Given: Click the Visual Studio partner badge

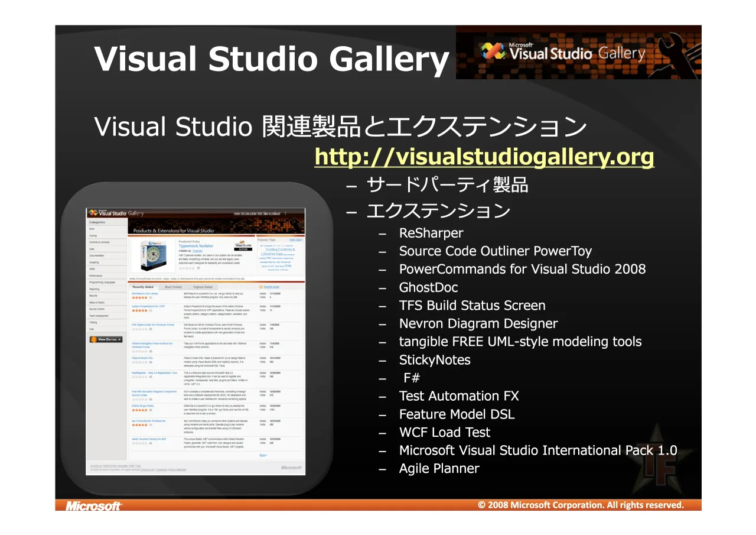Looking at the screenshot, I should point(243,245).
